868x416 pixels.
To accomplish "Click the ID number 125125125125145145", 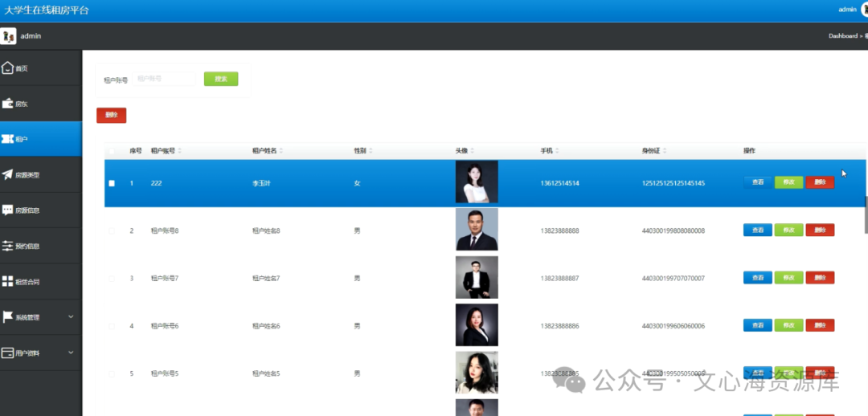I will (x=674, y=183).
